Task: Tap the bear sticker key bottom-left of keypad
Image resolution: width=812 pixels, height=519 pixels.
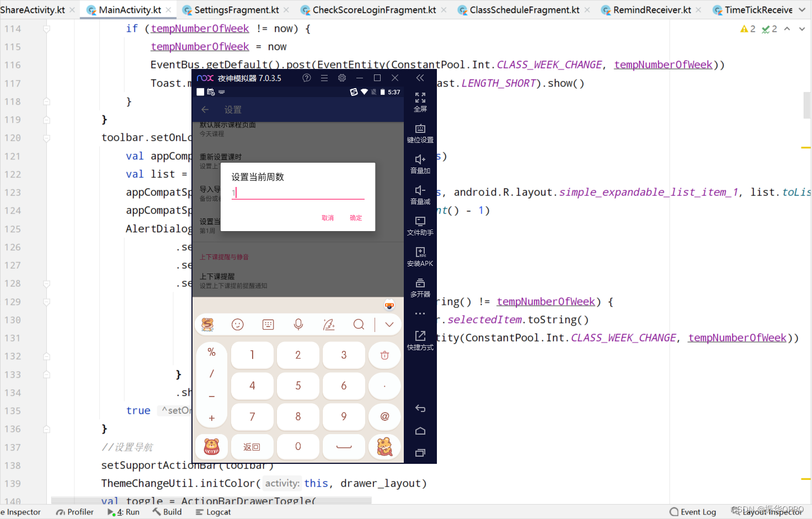Action: click(x=212, y=447)
